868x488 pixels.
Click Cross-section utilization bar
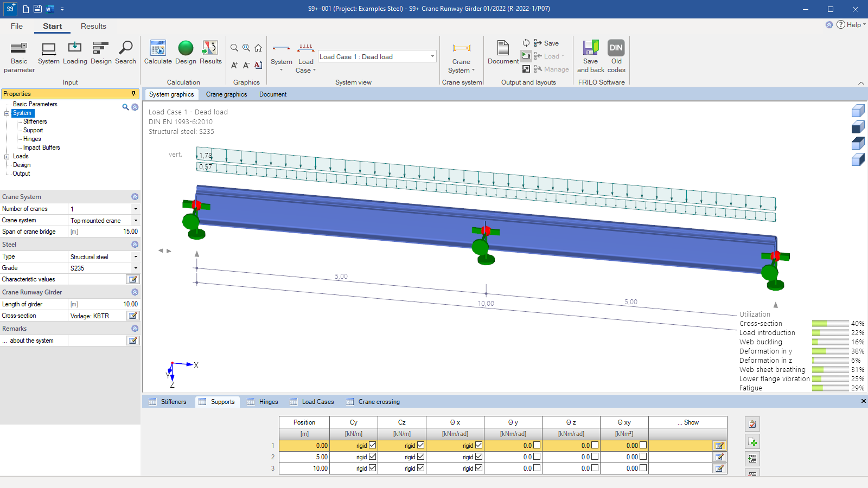pyautogui.click(x=830, y=324)
